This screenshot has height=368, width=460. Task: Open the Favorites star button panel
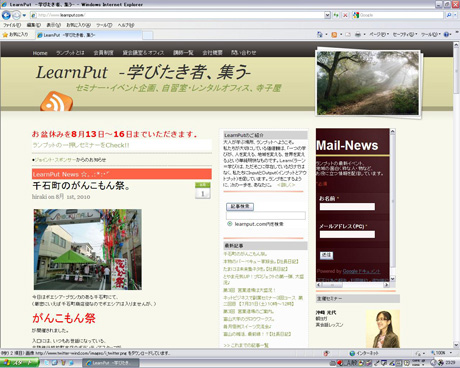[x=15, y=35]
